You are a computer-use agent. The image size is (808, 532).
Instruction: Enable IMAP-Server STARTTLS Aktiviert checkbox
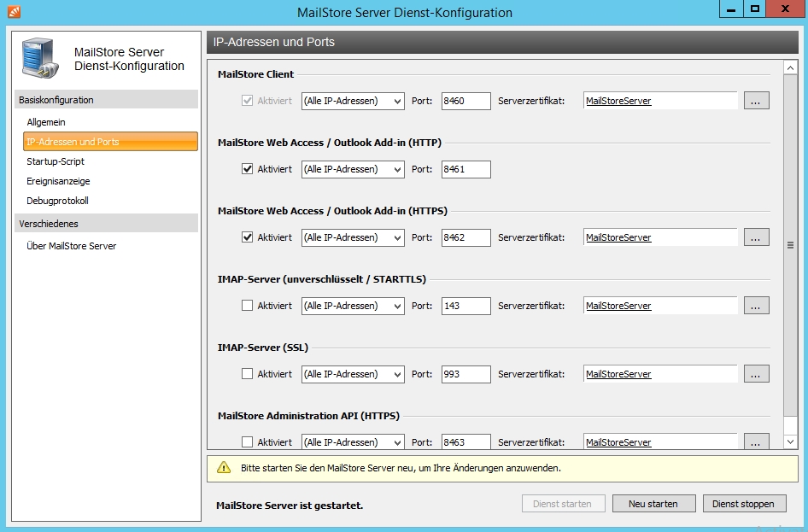coord(248,306)
